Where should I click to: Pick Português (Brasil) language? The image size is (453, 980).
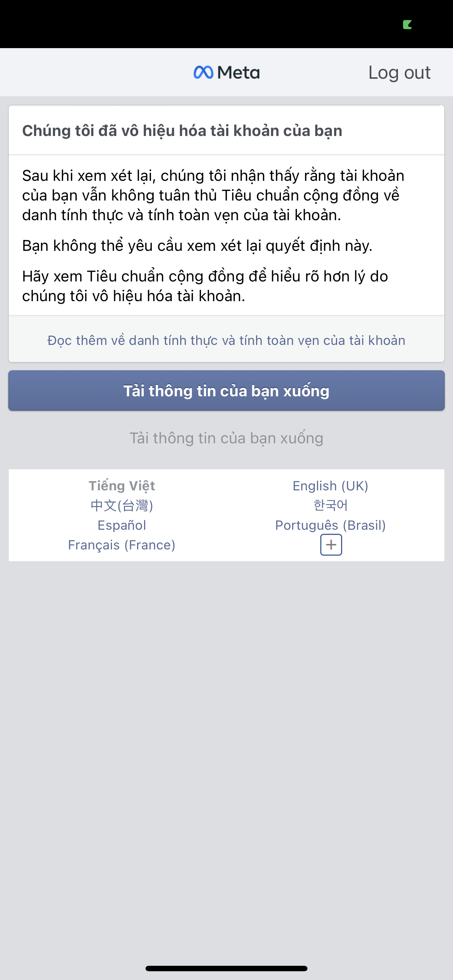tap(330, 525)
